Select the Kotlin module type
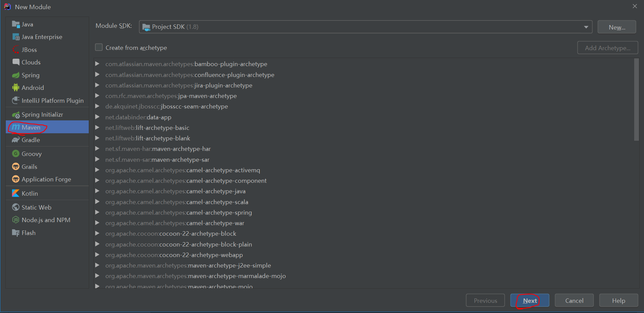Image resolution: width=644 pixels, height=313 pixels. [47, 193]
